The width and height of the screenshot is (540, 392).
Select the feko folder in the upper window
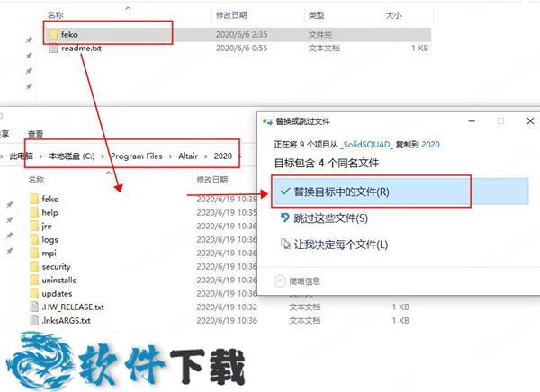[x=238, y=34]
